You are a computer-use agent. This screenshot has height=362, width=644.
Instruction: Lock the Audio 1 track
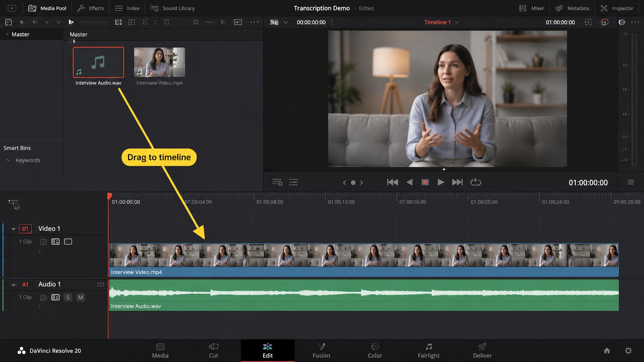[x=43, y=297]
